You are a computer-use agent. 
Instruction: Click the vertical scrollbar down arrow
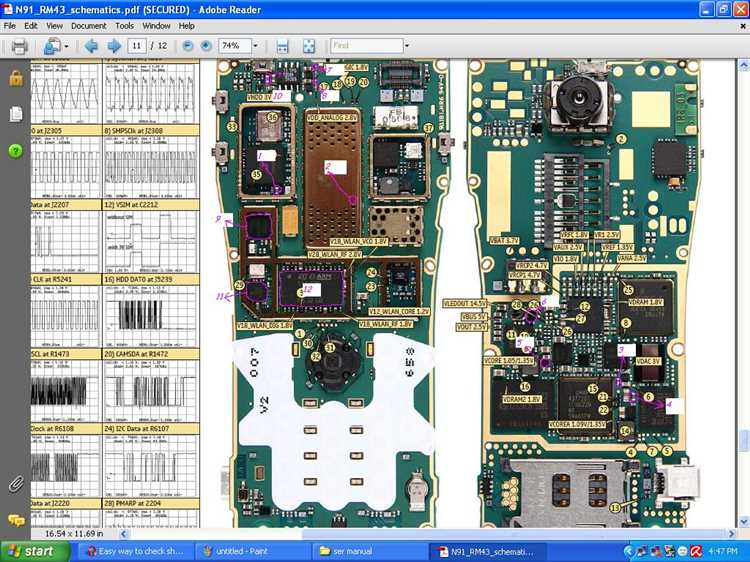click(x=744, y=521)
